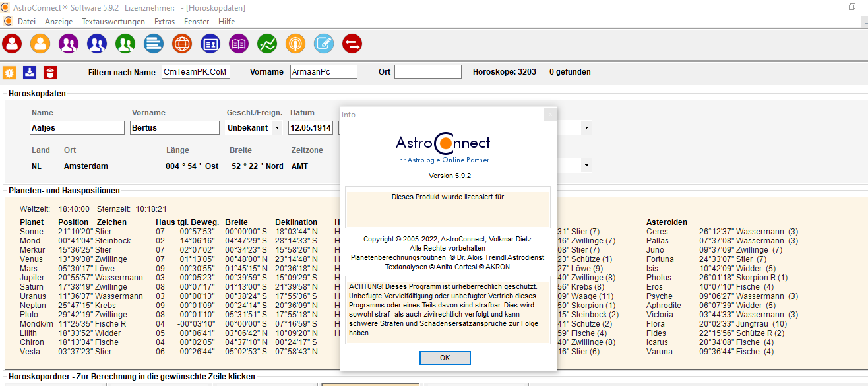
Task: Click the Pallas asteroid entry
Action: (x=658, y=241)
